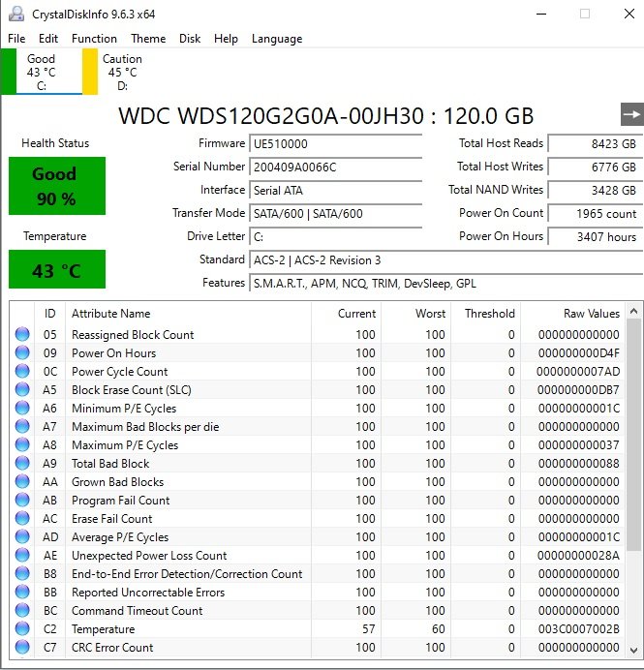
Task: Click status orb for Average P/E Cycles
Action: pyautogui.click(x=22, y=536)
